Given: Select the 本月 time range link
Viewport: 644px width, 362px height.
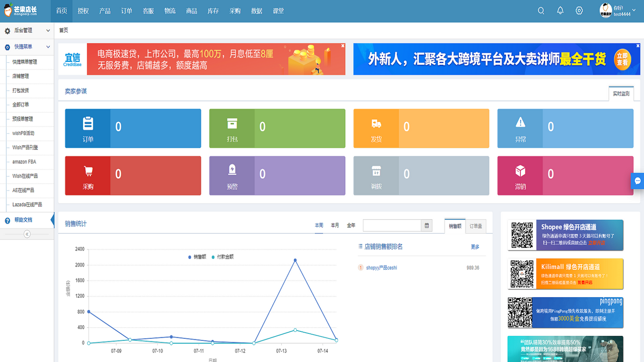Looking at the screenshot, I should 335,226.
